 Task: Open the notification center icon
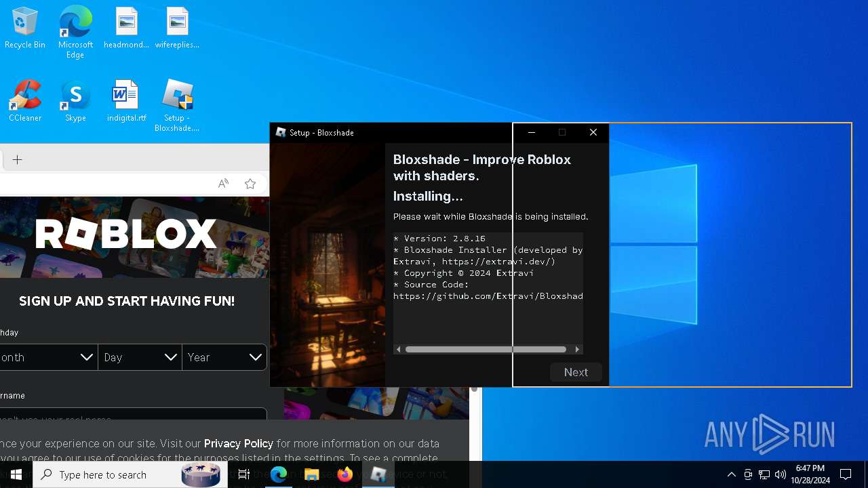click(846, 474)
